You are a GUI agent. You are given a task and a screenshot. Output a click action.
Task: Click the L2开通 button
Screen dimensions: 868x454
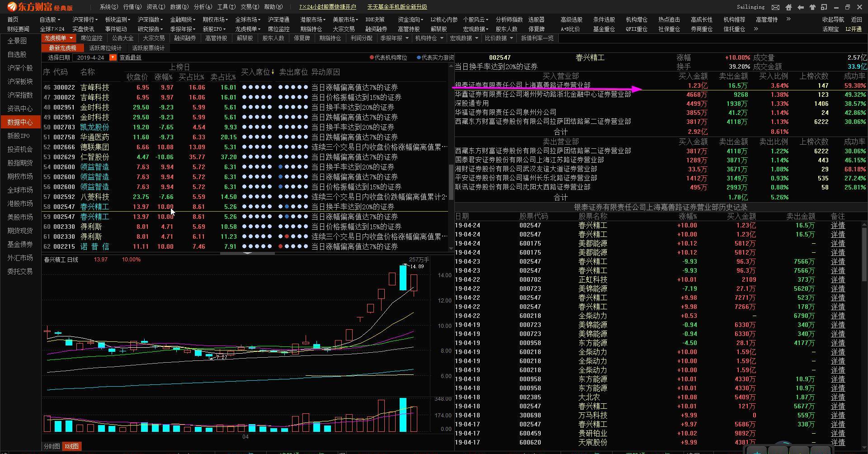[x=854, y=29]
